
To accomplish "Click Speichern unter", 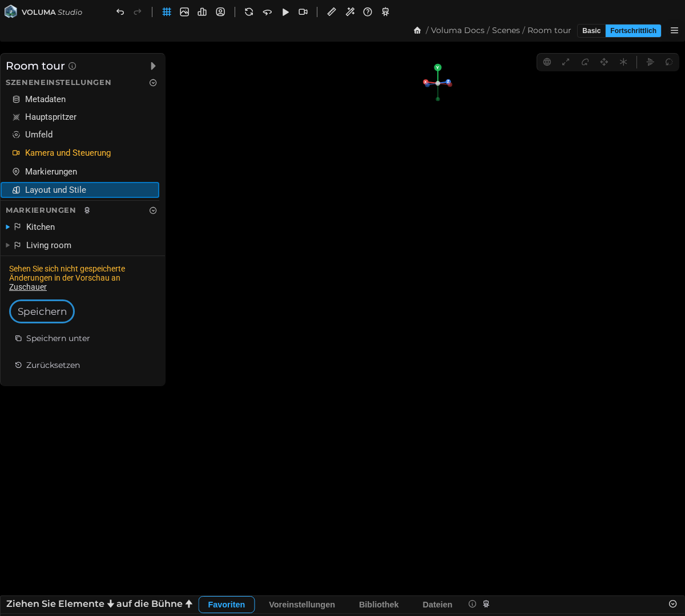I will click(53, 338).
